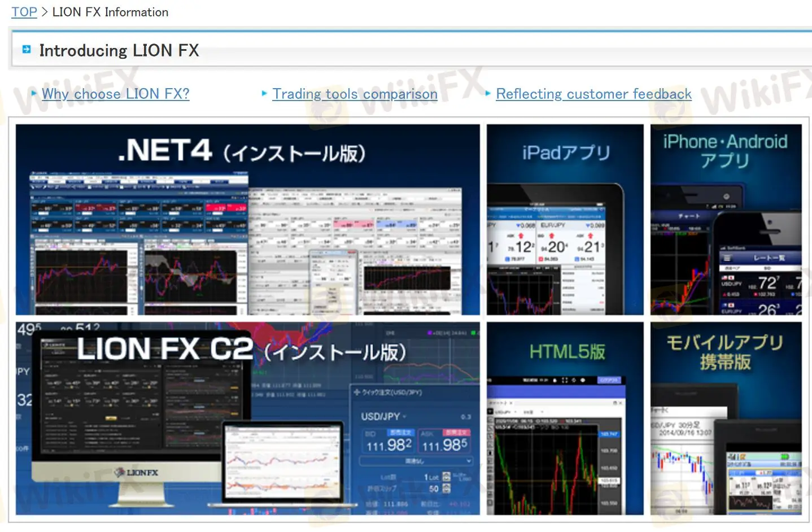Open the 'Why choose LION FX?' link
The image size is (812, 532).
pos(116,94)
